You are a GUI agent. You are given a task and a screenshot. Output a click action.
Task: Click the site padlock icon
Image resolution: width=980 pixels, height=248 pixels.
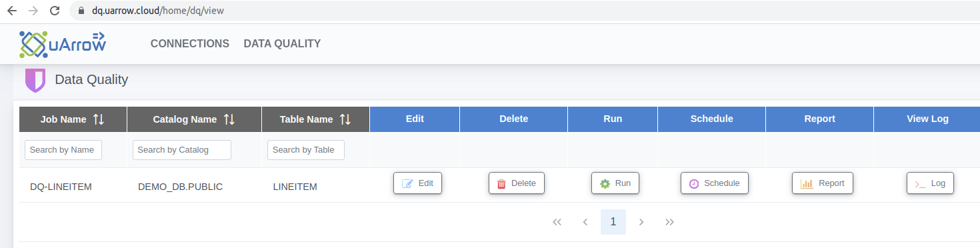click(x=81, y=11)
